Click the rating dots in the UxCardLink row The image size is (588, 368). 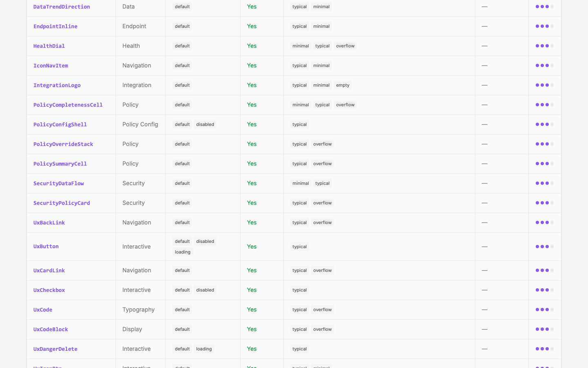(x=545, y=270)
